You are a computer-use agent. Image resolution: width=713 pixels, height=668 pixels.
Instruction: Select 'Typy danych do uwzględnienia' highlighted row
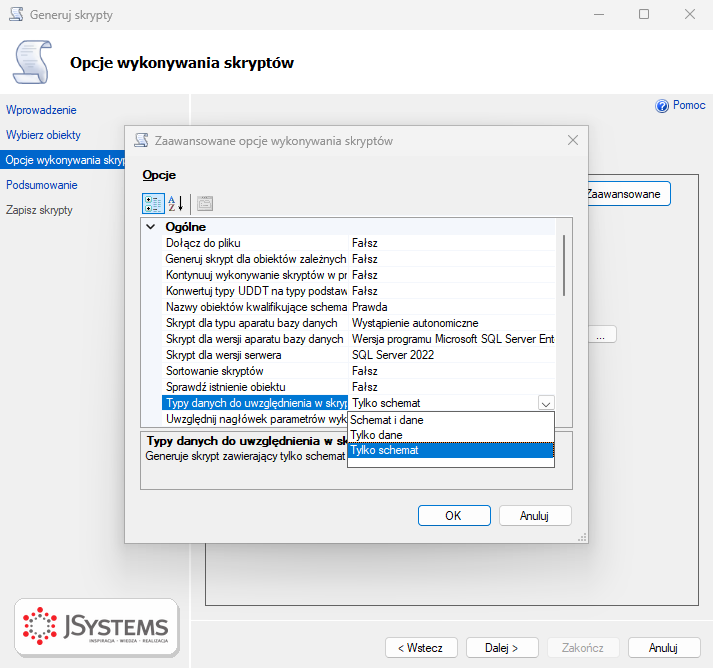click(x=255, y=403)
